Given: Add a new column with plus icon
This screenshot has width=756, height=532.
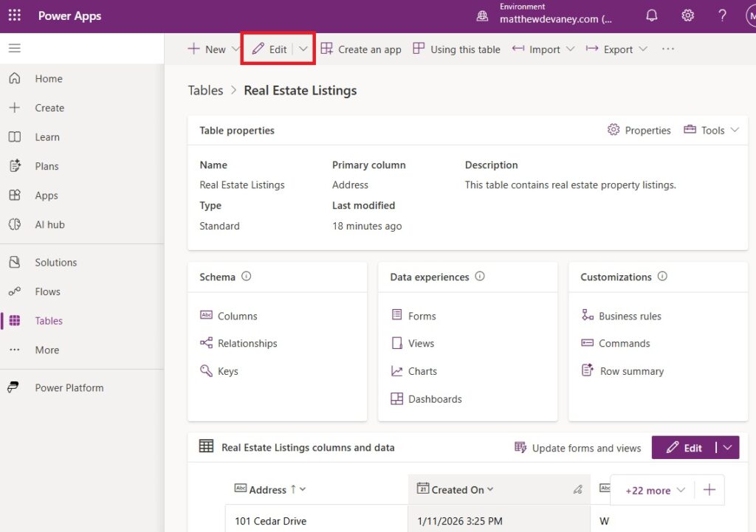Looking at the screenshot, I should click(709, 490).
